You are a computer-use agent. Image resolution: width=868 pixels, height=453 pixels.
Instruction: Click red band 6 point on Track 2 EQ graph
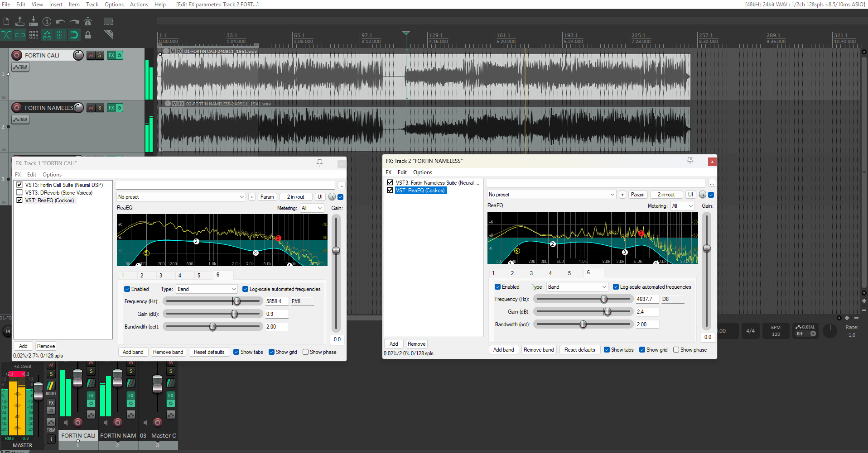641,234
